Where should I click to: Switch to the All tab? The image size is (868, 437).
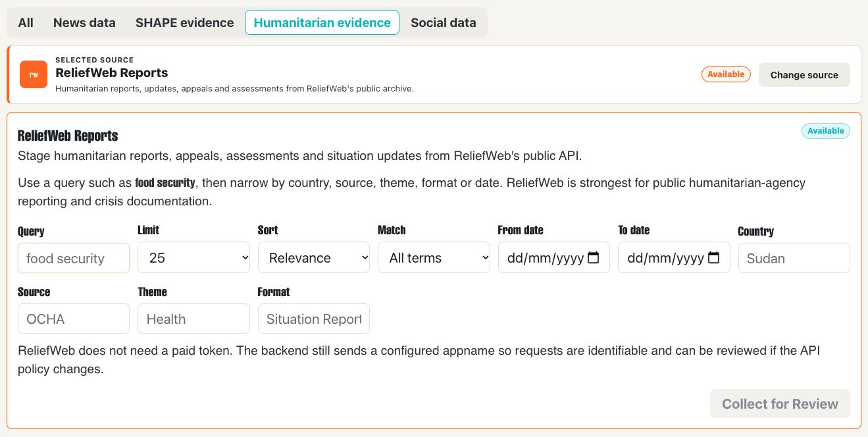[26, 22]
